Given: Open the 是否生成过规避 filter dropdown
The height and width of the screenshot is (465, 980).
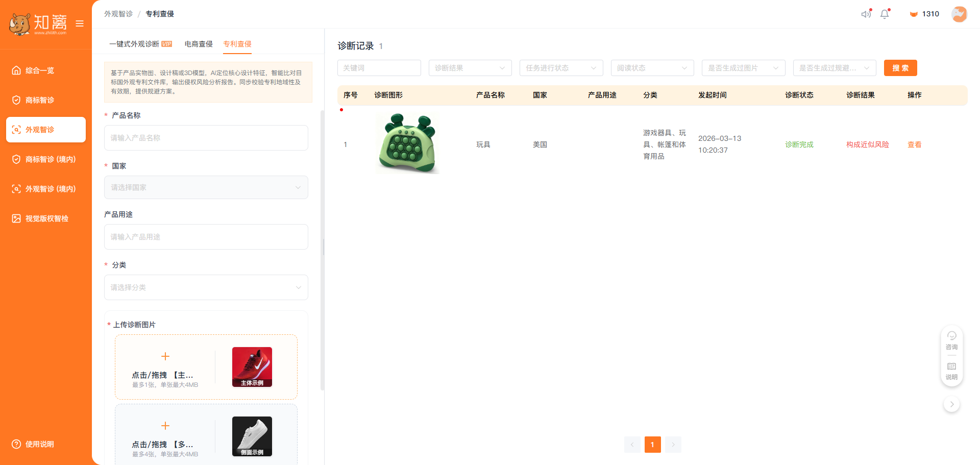Looking at the screenshot, I should [x=835, y=68].
